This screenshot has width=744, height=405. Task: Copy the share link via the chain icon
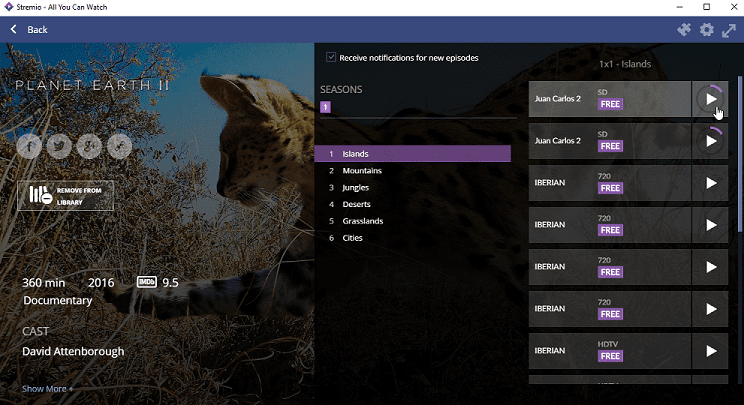[120, 146]
